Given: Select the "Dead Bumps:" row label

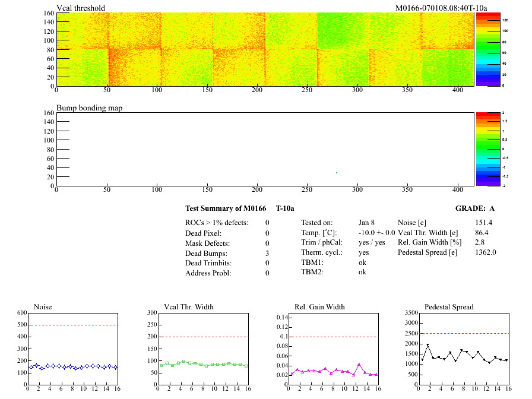Looking at the screenshot, I should 207,253.
